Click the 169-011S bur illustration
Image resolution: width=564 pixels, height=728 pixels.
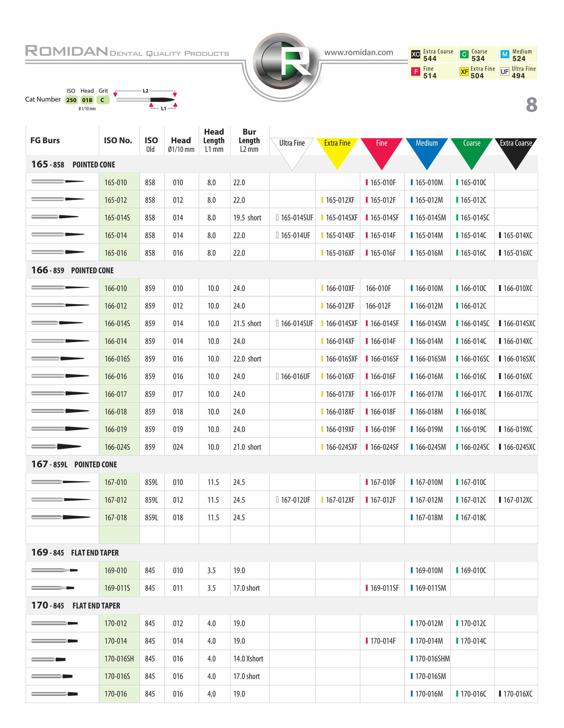click(53, 588)
